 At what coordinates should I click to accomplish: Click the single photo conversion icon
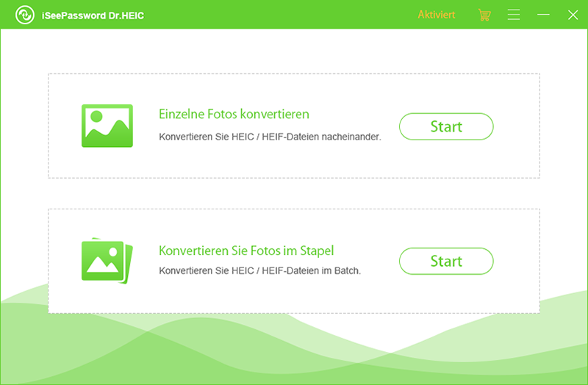click(107, 126)
